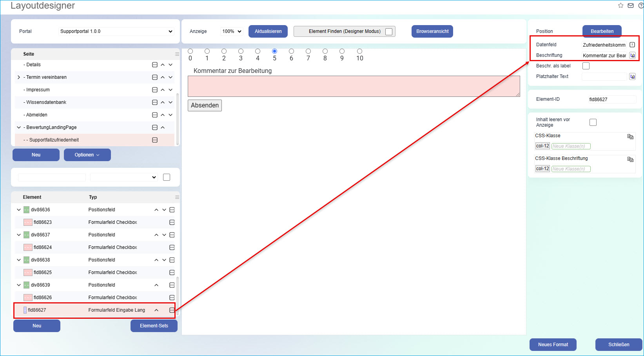
Task: Click the Neues Format button
Action: tap(553, 345)
